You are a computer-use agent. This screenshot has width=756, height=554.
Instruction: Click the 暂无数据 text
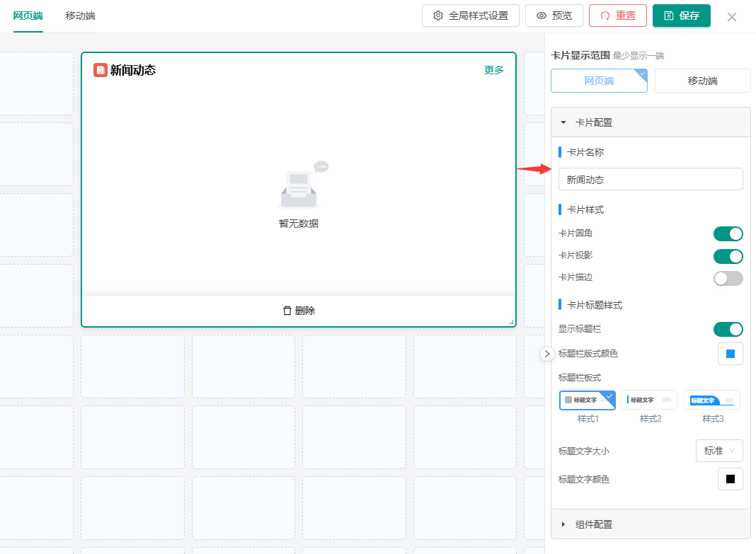coord(299,224)
